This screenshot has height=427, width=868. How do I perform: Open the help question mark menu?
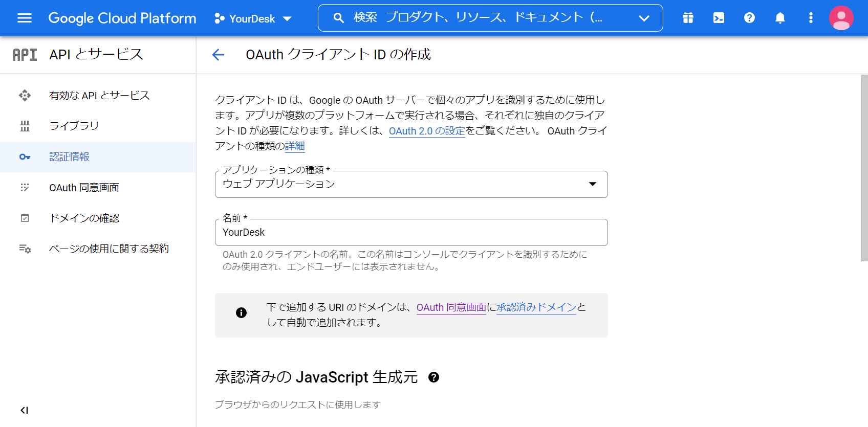(x=749, y=18)
